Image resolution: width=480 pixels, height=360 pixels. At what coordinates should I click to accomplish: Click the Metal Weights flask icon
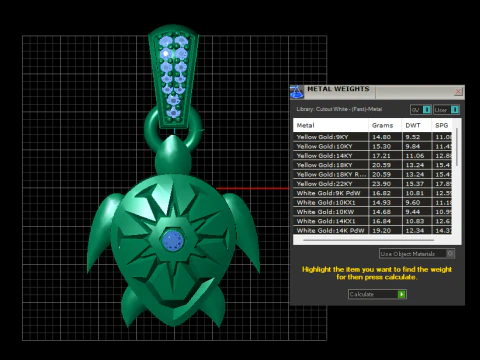[297, 92]
